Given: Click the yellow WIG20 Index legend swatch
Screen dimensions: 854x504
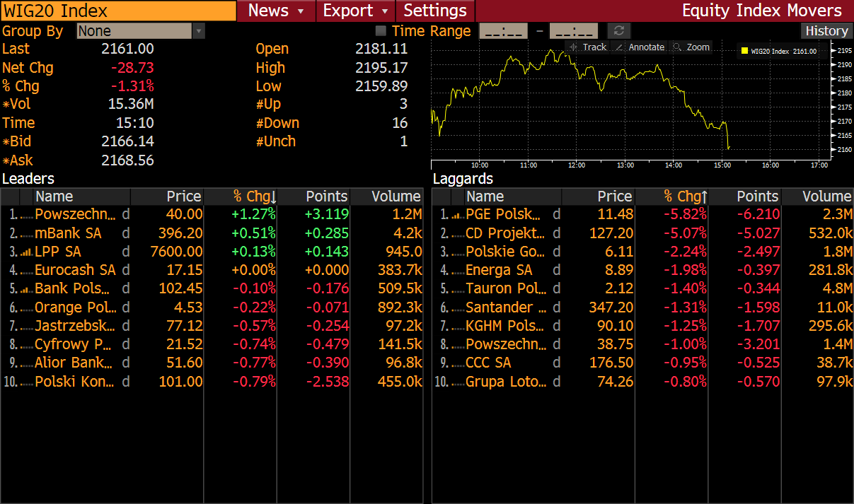Looking at the screenshot, I should 744,51.
